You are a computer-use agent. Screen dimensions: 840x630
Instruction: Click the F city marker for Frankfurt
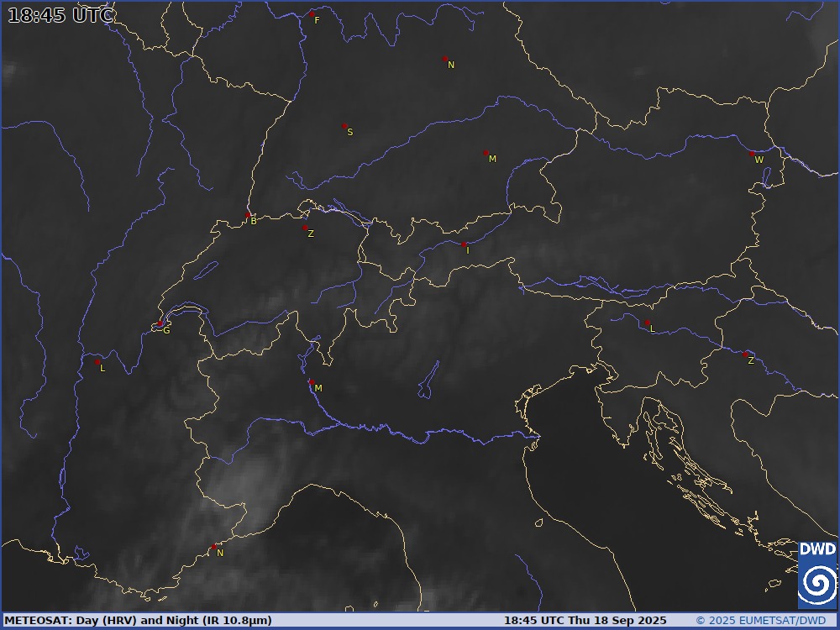coord(312,14)
